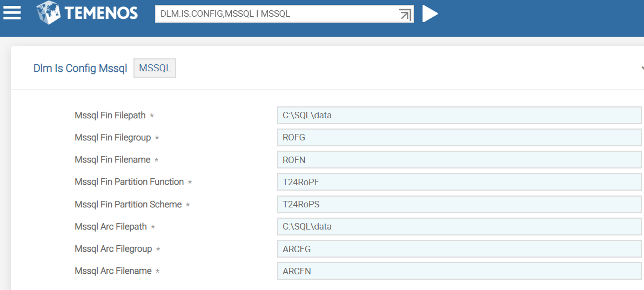
Task: Click the Temenos globe logo
Action: coord(49,13)
